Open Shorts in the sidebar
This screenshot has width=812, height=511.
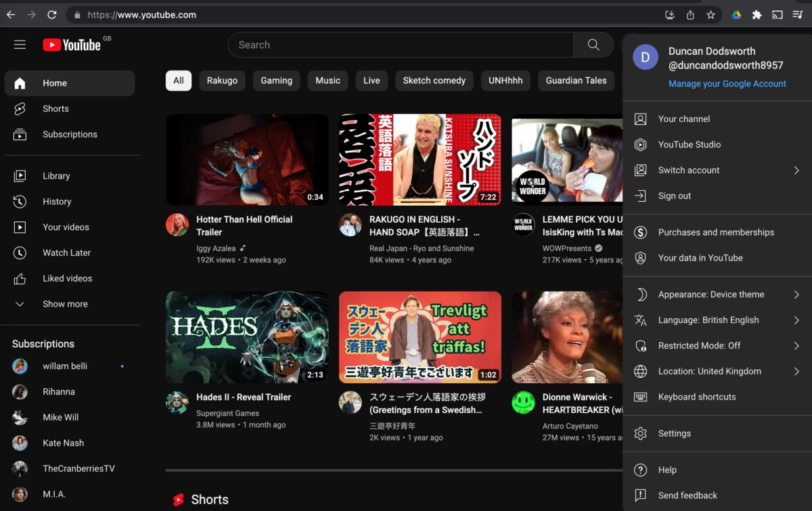point(70,108)
